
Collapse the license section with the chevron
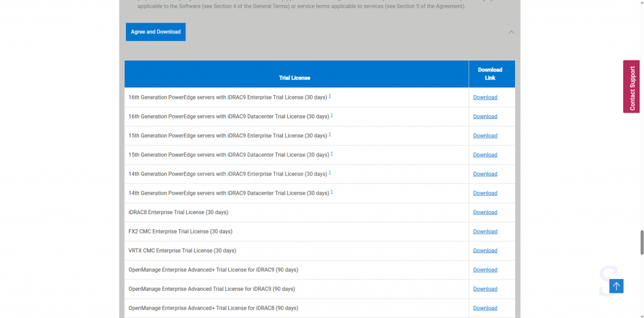[511, 32]
